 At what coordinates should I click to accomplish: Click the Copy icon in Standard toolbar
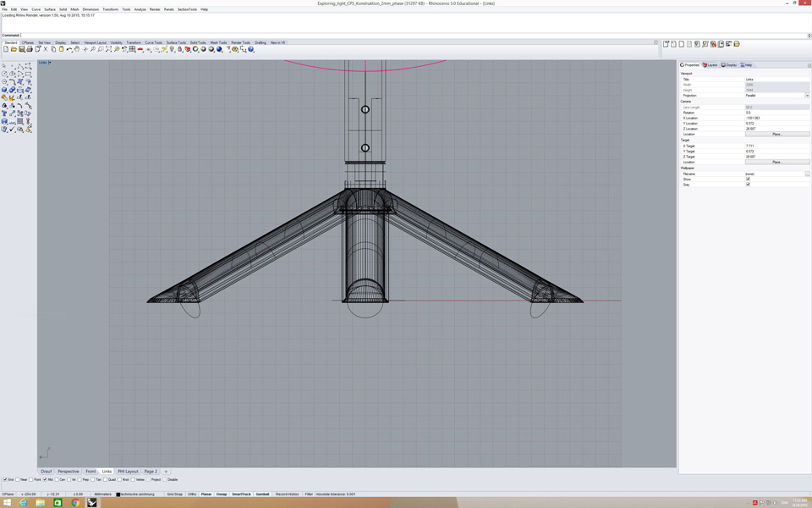coord(53,49)
